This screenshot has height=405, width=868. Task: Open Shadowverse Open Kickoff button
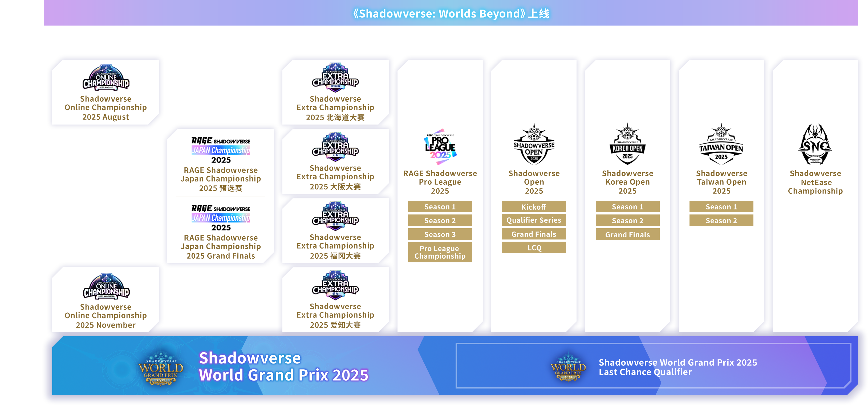point(534,207)
